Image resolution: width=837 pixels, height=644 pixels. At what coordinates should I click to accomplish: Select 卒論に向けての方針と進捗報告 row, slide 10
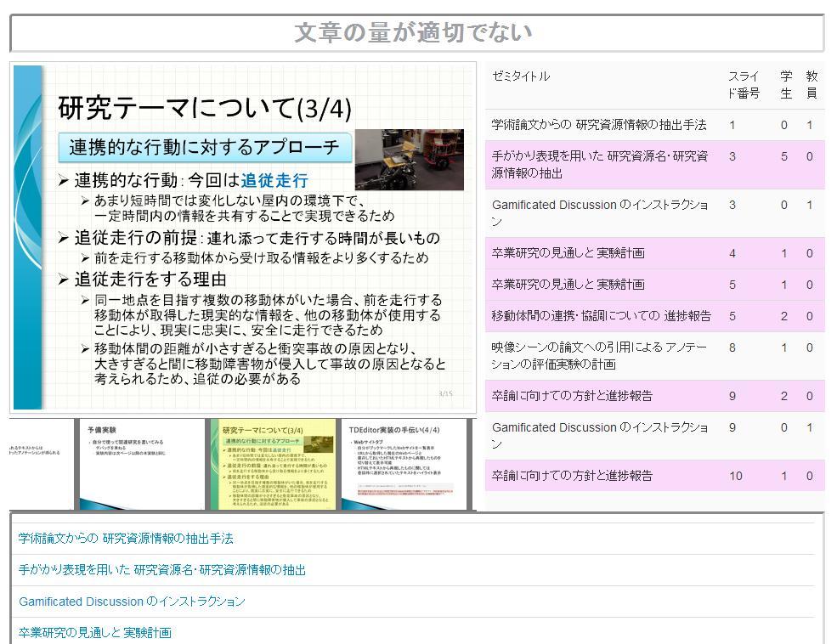655,476
